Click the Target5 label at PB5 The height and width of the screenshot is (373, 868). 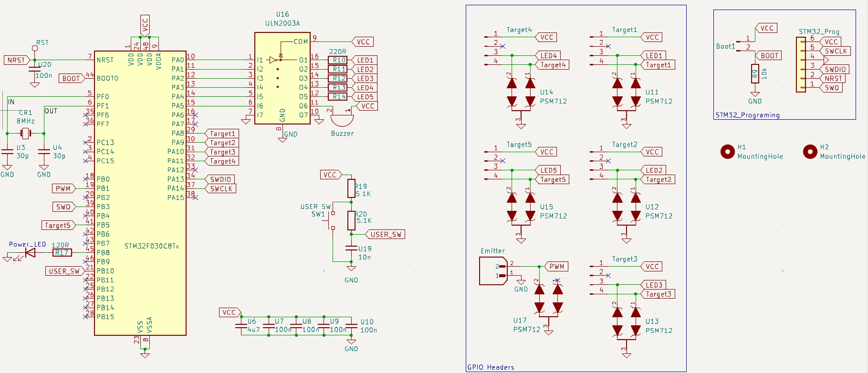point(58,225)
